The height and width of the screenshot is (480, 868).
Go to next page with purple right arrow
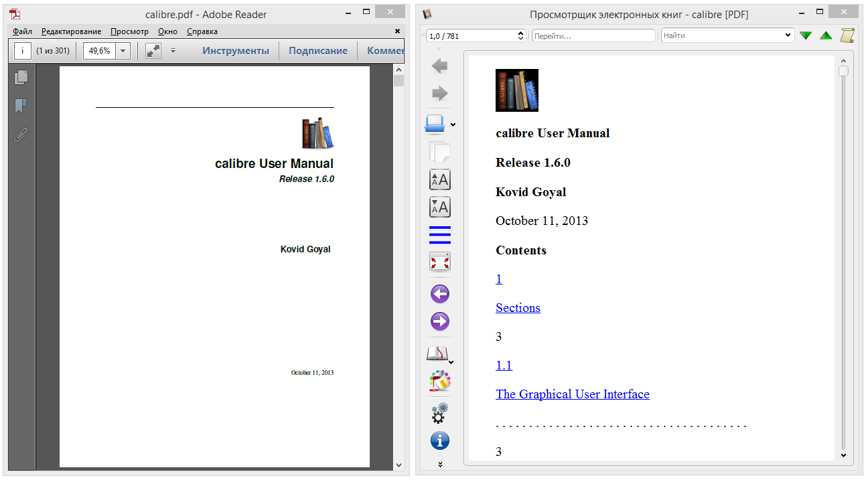[x=439, y=321]
